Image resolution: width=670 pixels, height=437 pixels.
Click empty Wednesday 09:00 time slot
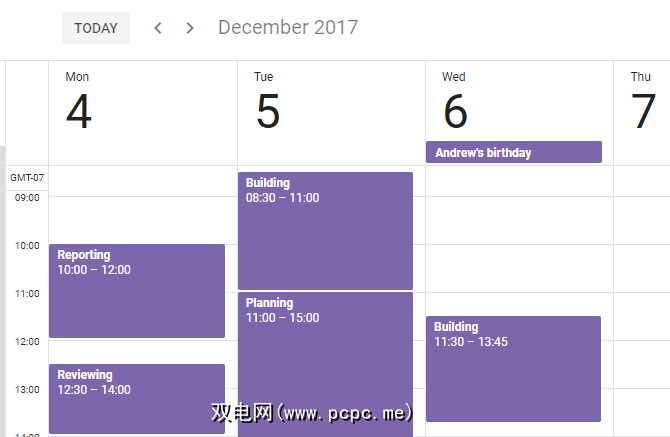pos(519,220)
